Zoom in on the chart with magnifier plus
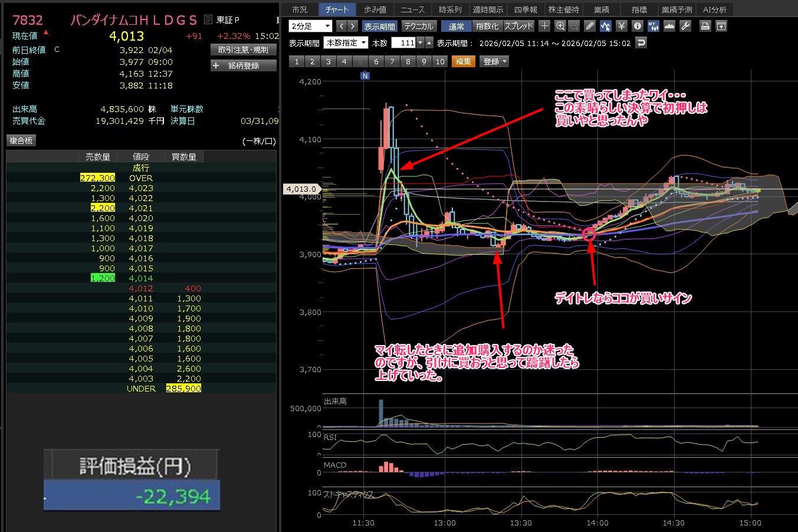The height and width of the screenshot is (532, 798). (560, 26)
